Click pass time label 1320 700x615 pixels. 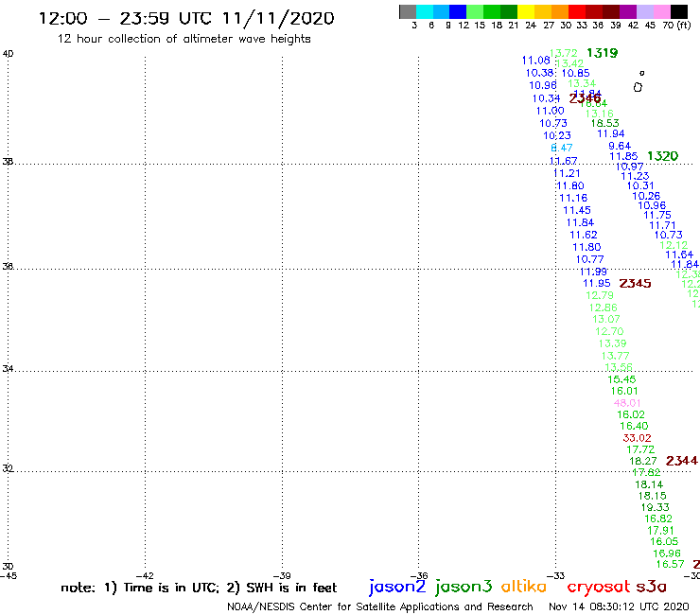pyautogui.click(x=662, y=156)
